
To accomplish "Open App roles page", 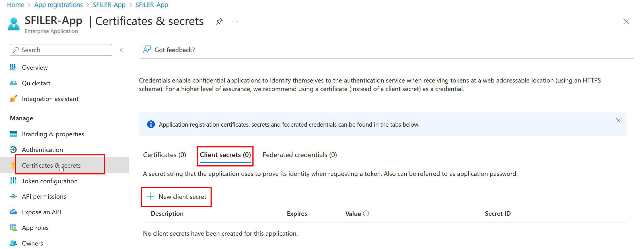I will pyautogui.click(x=35, y=228).
